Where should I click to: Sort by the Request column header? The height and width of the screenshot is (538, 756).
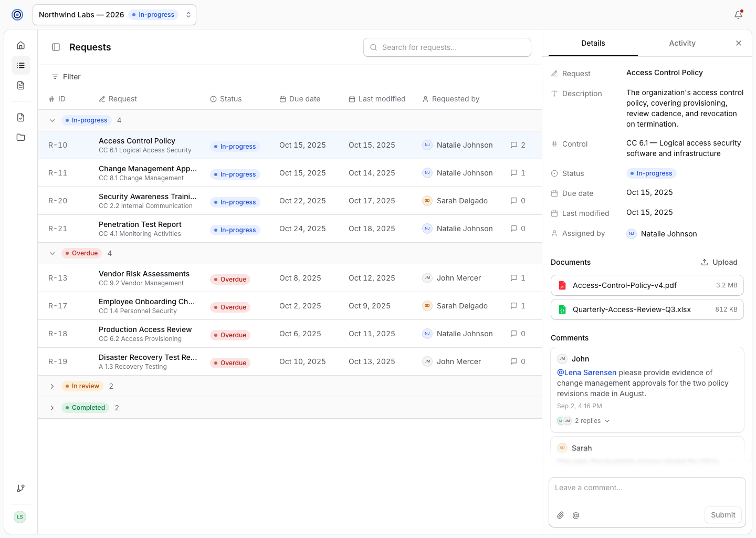[118, 99]
